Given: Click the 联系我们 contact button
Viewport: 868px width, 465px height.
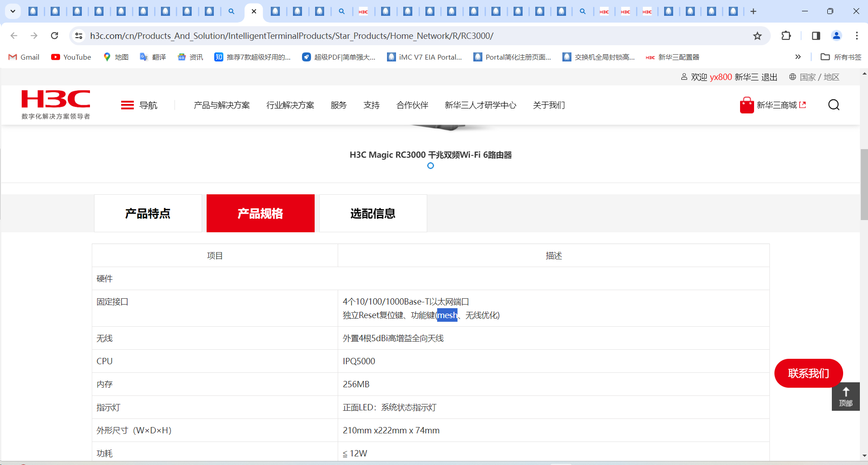Looking at the screenshot, I should pos(808,373).
